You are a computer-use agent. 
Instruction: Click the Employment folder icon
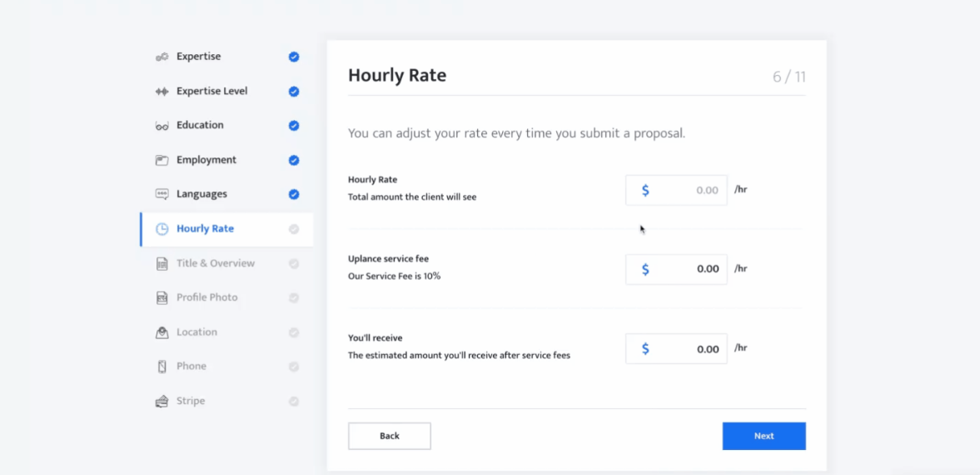pos(162,160)
